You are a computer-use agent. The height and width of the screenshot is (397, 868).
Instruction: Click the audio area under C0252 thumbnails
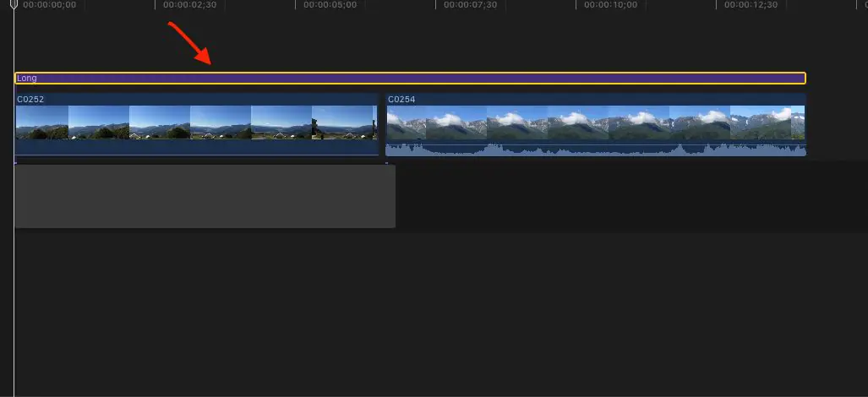196,148
